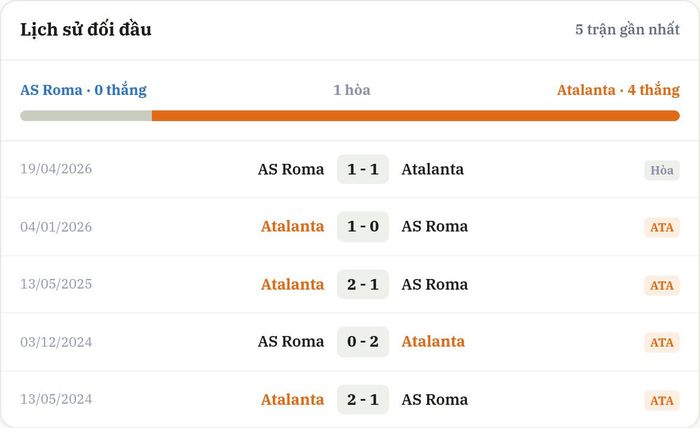The height and width of the screenshot is (428, 700).
Task: Click the 'Hòa' result badge
Action: click(662, 170)
